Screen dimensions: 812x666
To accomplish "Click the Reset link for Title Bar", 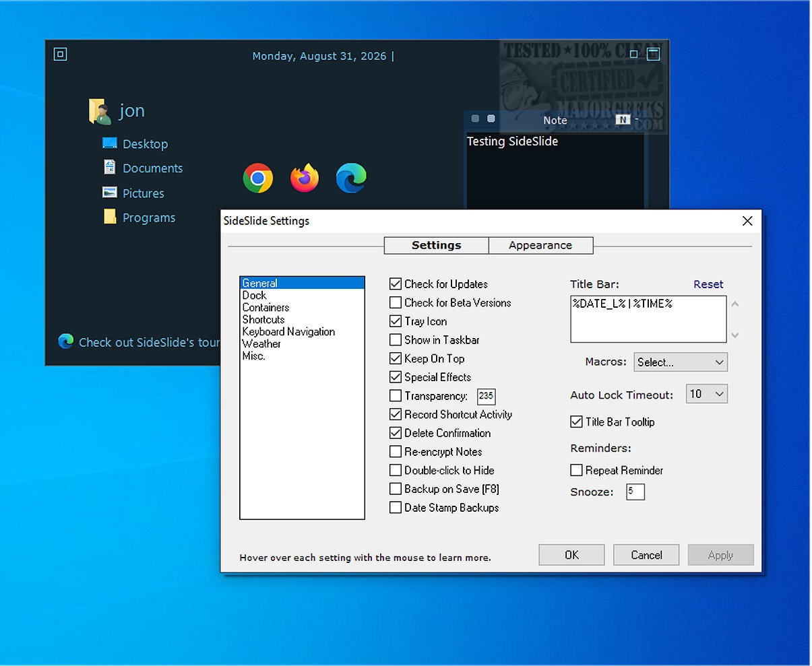I will [708, 284].
